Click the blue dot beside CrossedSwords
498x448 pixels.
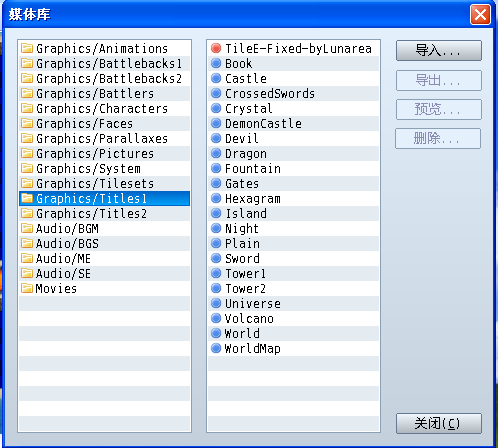click(216, 93)
